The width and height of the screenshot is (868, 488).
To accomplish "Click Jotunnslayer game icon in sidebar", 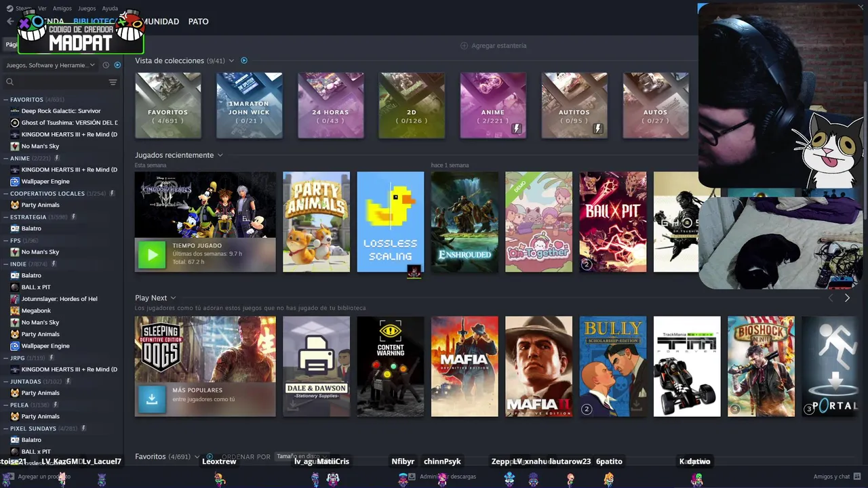I will [x=15, y=299].
